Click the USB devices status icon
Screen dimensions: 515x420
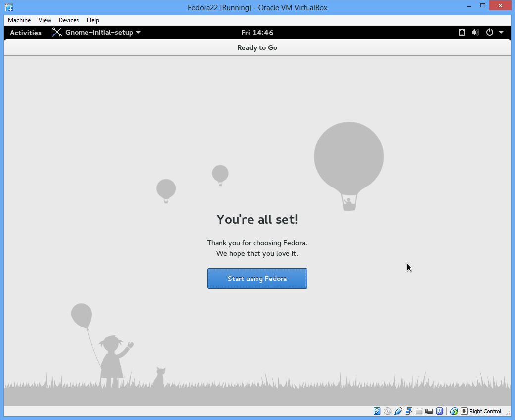coord(398,411)
